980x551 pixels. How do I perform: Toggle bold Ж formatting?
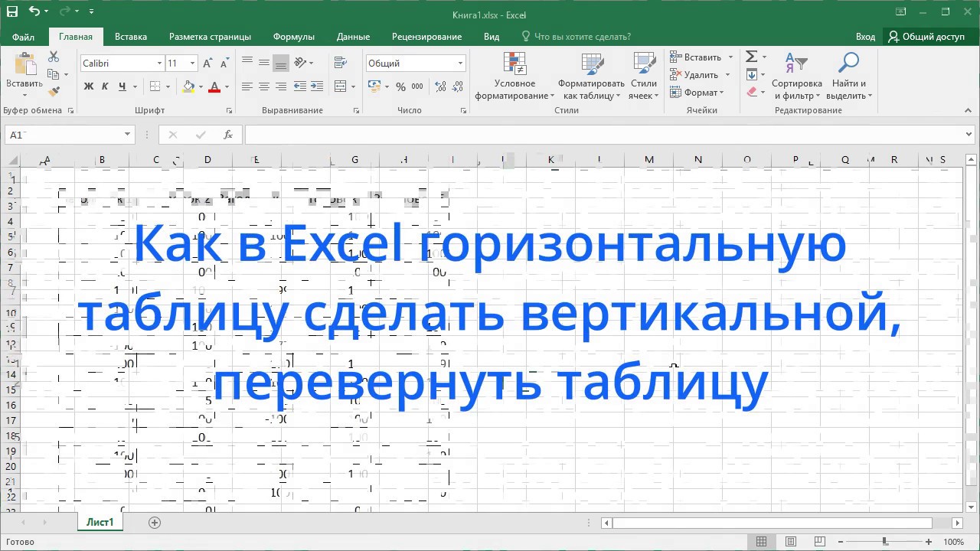click(x=89, y=86)
